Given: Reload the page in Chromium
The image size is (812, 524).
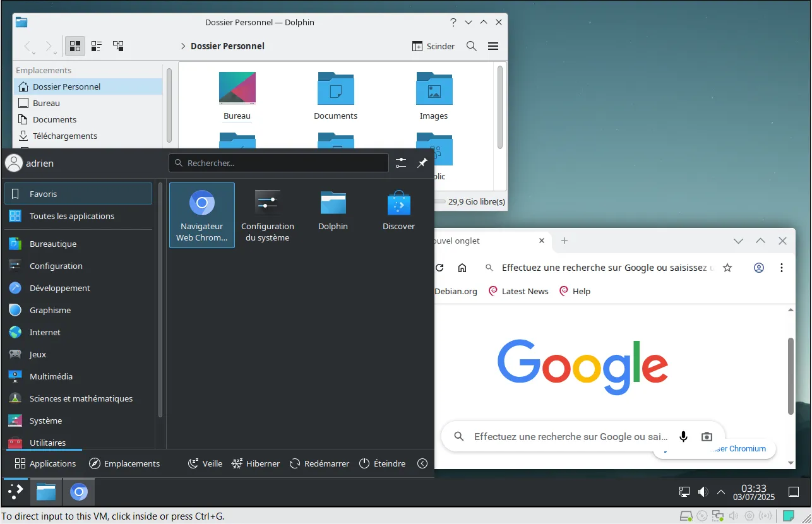Looking at the screenshot, I should [439, 268].
